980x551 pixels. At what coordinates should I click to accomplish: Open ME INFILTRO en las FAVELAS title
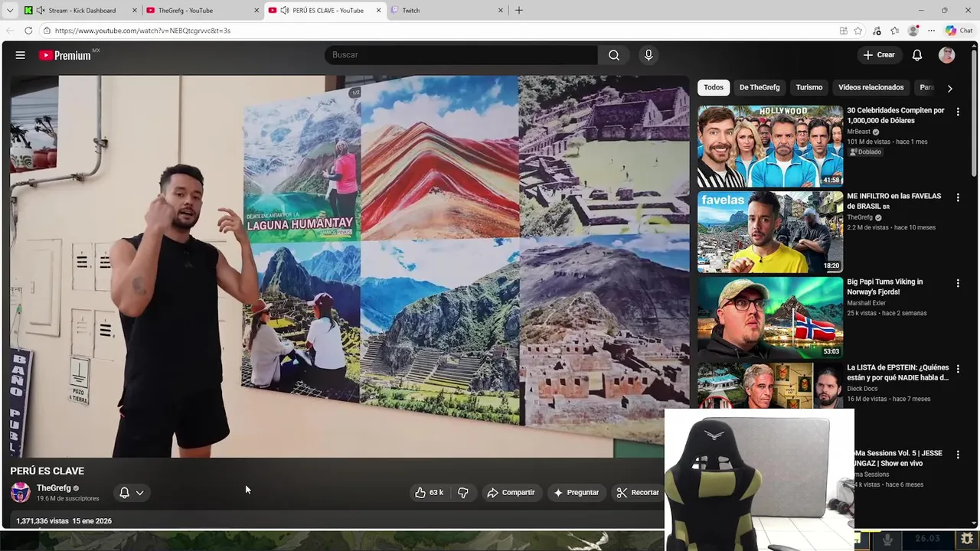[x=893, y=201]
